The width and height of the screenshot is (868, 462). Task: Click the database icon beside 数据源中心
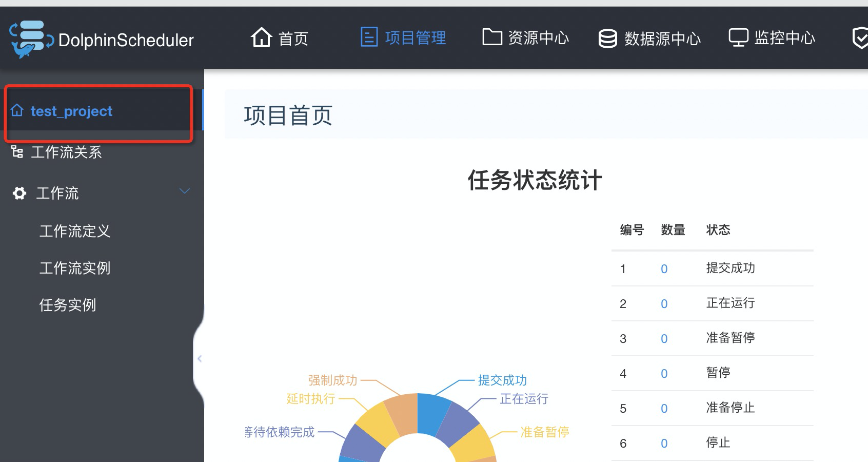[x=608, y=38]
